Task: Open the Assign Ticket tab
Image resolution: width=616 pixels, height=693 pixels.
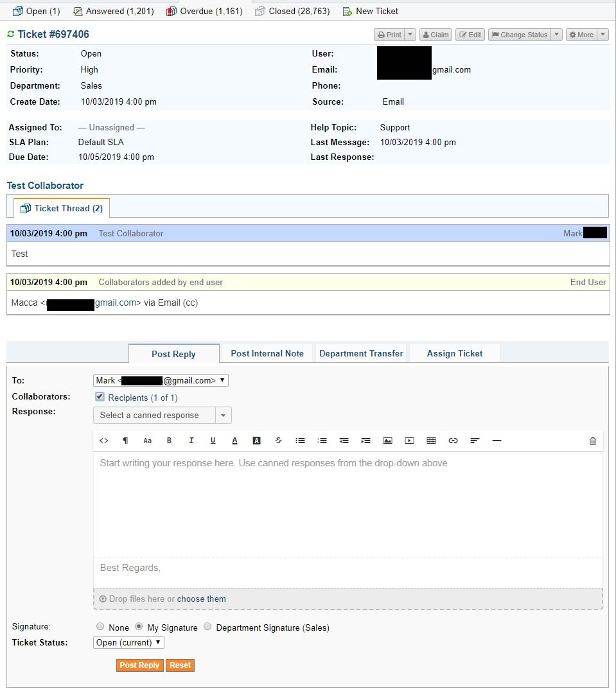Action: [454, 353]
